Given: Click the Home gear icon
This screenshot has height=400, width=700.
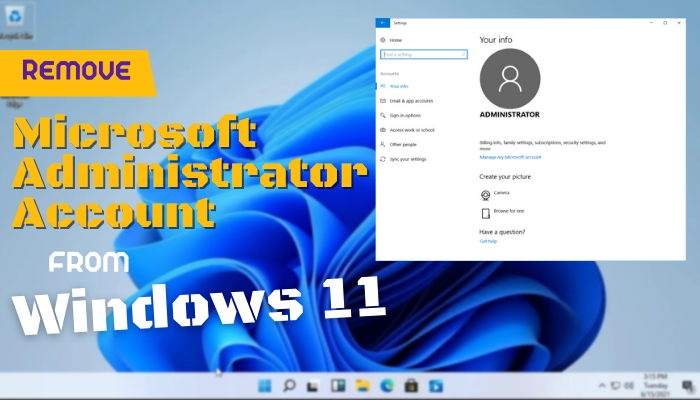Looking at the screenshot, I should (383, 40).
